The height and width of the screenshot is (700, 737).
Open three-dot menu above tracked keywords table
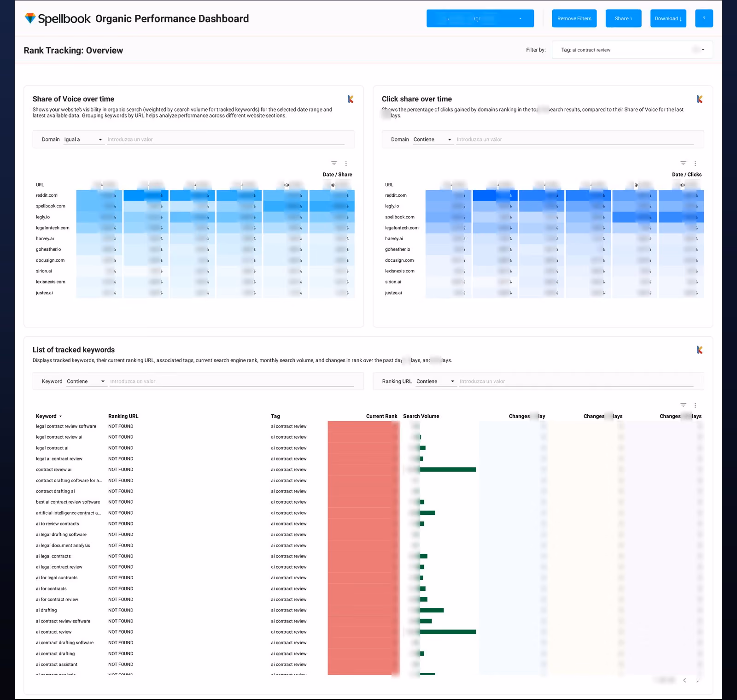point(695,405)
